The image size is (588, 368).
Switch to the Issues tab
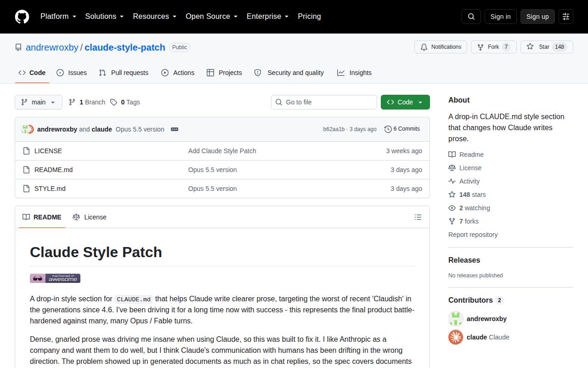[72, 73]
